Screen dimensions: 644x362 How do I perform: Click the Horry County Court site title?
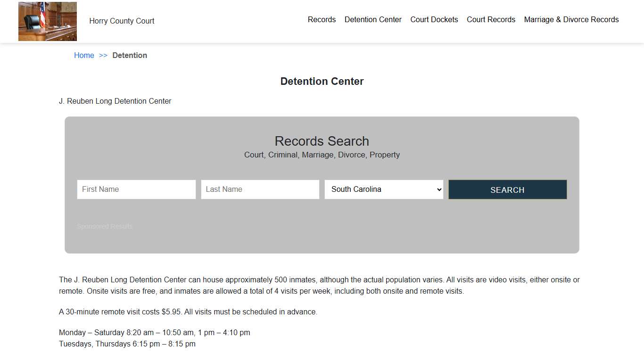[122, 21]
